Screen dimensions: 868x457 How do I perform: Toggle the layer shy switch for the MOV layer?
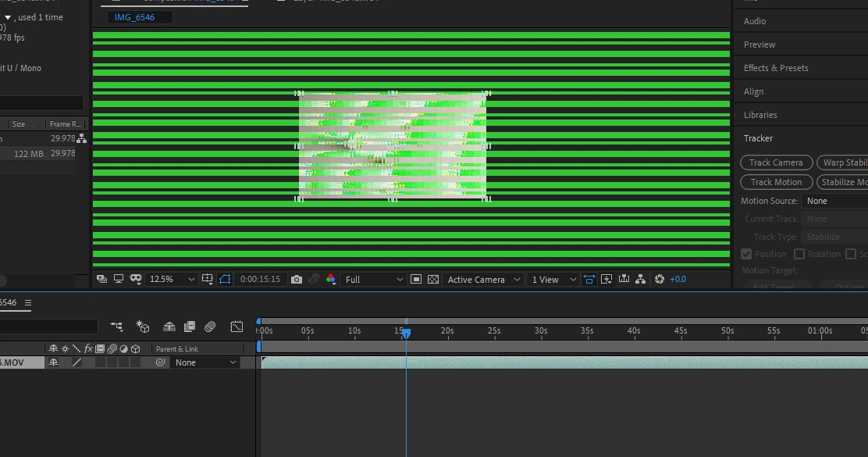point(54,362)
